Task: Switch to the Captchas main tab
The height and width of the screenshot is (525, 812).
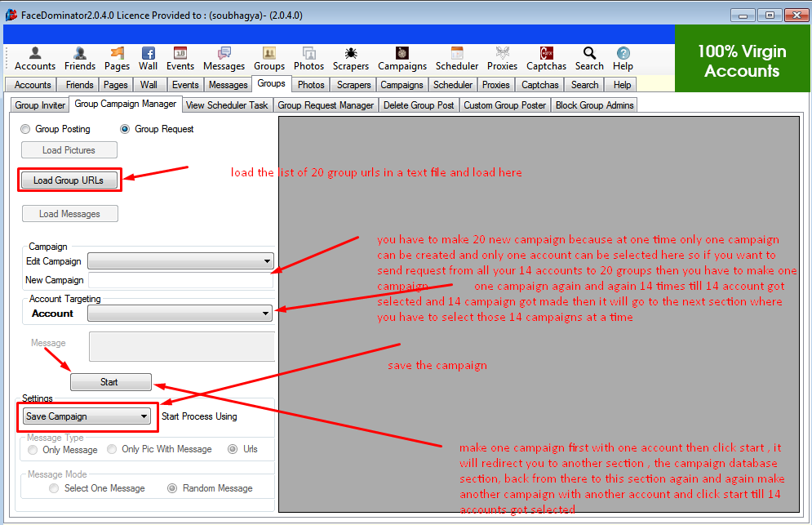Action: 540,85
